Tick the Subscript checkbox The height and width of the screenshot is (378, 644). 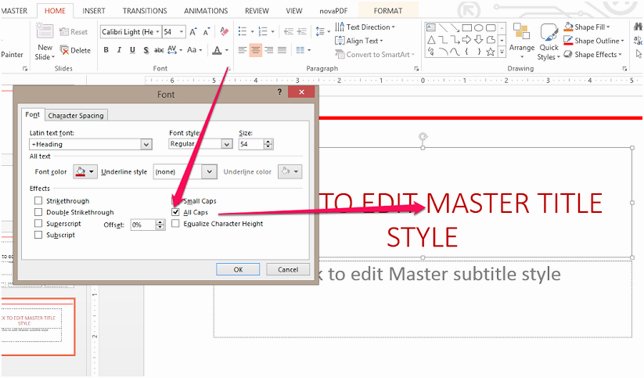coord(38,235)
